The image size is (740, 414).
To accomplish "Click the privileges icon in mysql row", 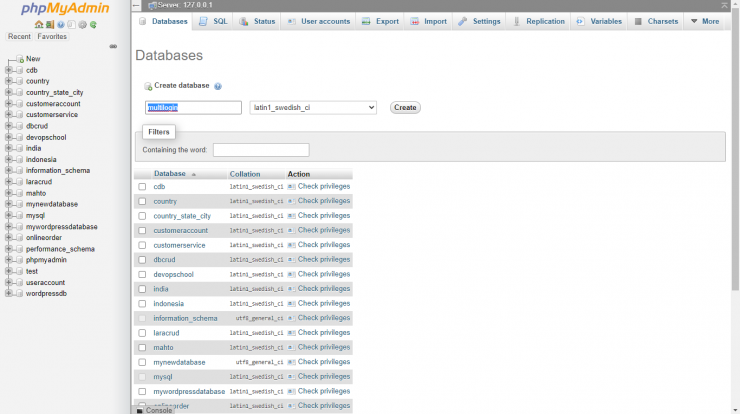I will point(292,377).
